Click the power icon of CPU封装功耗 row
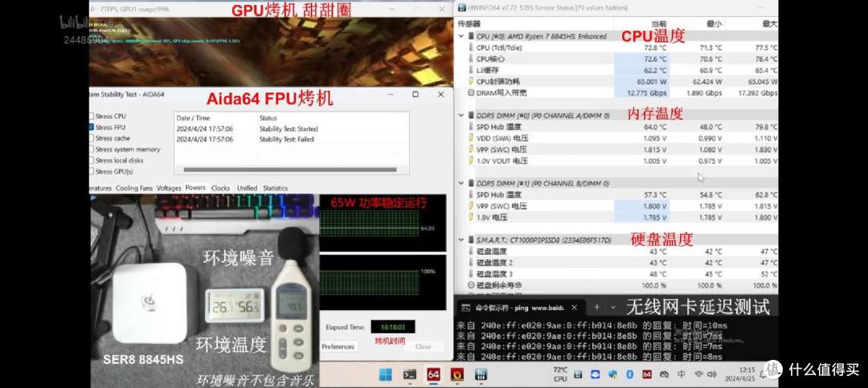This screenshot has height=388, width=868. 471,81
